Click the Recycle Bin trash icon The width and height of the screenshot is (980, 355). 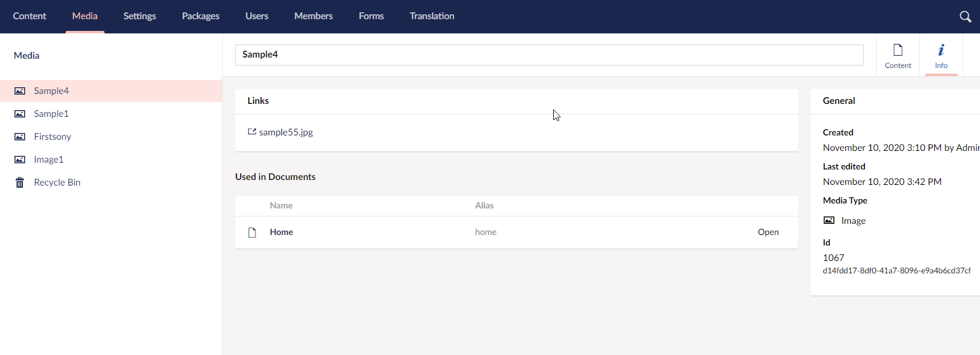pyautogui.click(x=20, y=182)
